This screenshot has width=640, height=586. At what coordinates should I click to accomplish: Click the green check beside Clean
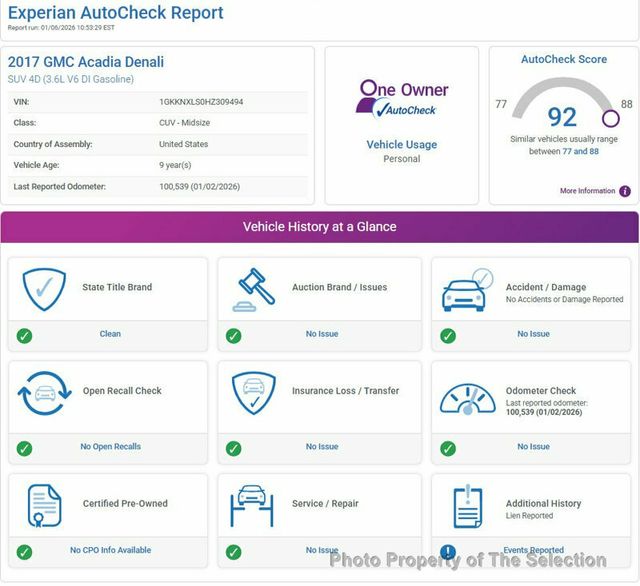[x=24, y=335]
